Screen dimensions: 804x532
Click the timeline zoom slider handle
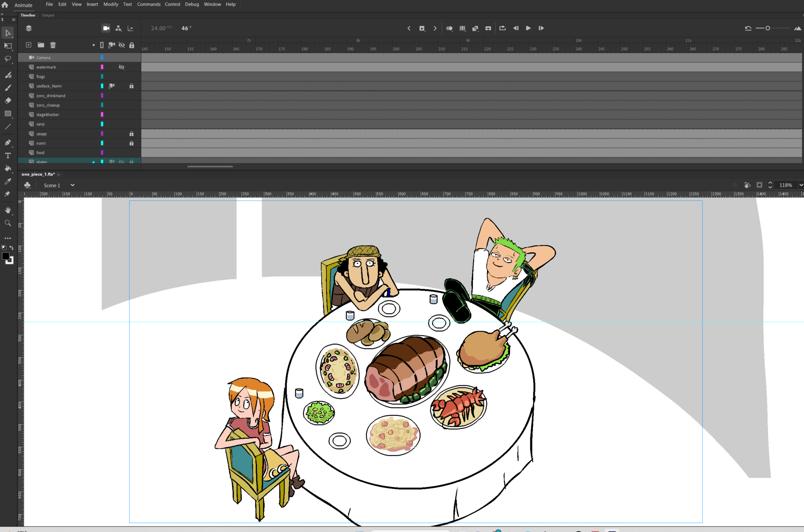click(x=768, y=28)
